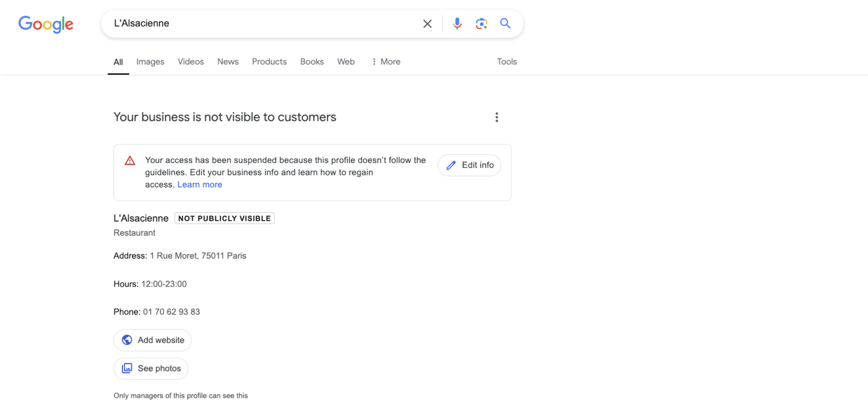This screenshot has width=868, height=415.
Task: Click the Google logo
Action: click(46, 24)
